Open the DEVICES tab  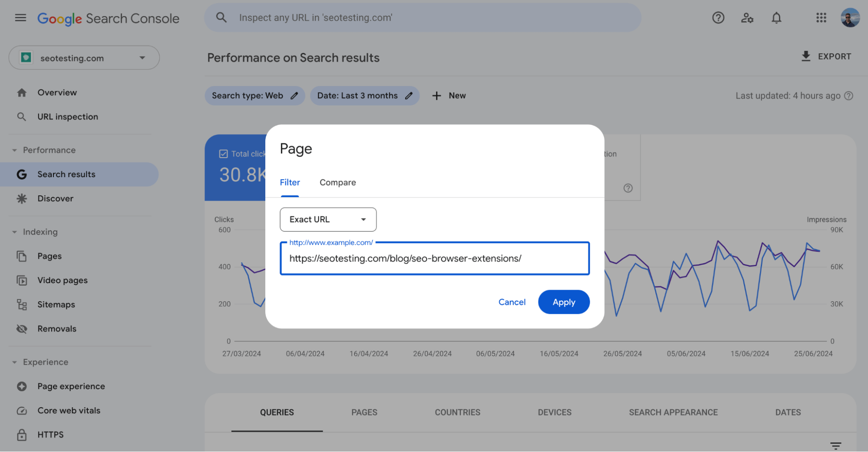click(x=554, y=412)
